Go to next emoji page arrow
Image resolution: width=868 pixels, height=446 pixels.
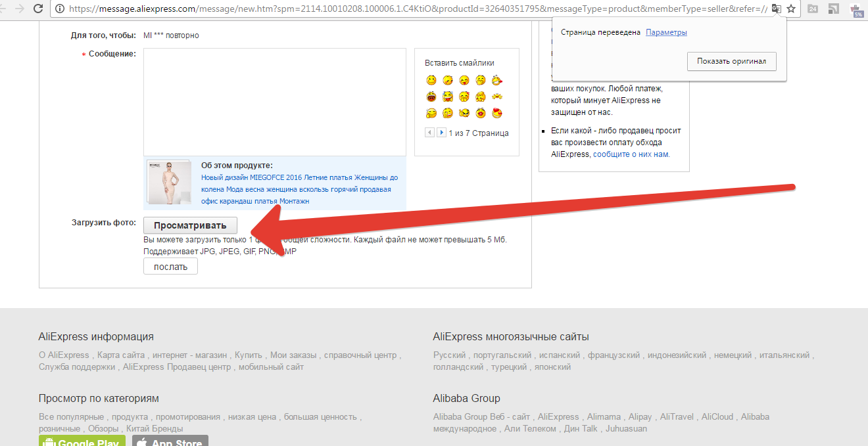(x=442, y=133)
